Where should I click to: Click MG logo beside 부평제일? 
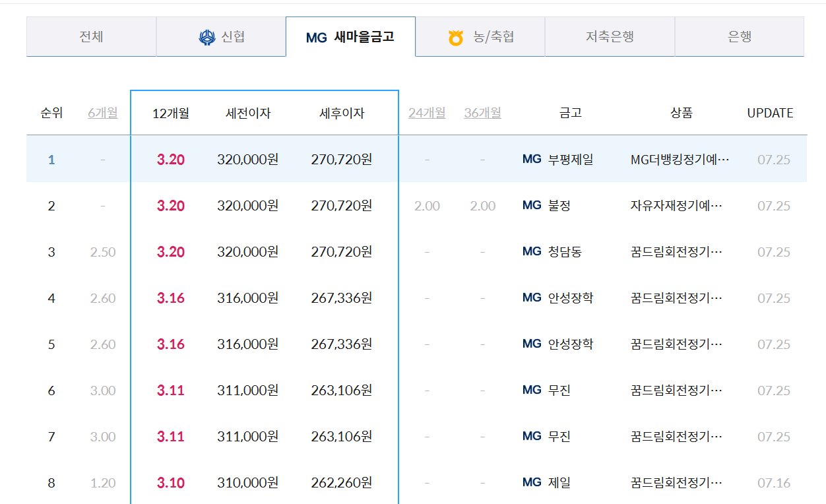pos(532,159)
